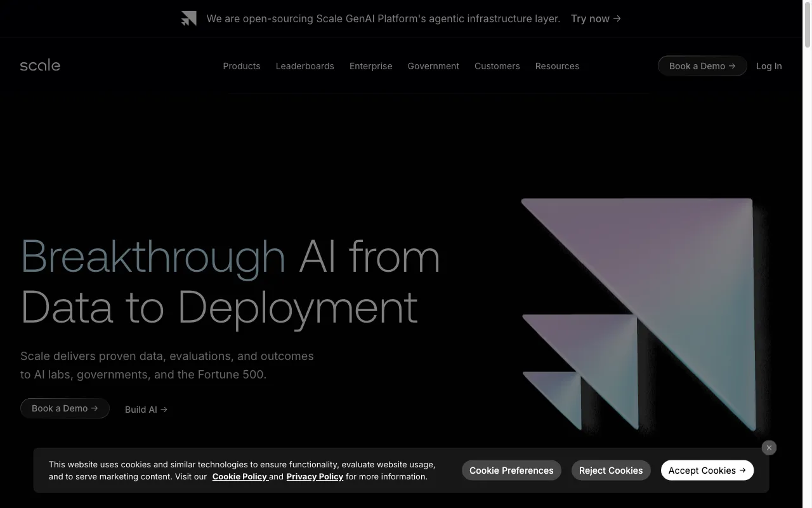Click Book a Demo below the hero text

pos(65,408)
